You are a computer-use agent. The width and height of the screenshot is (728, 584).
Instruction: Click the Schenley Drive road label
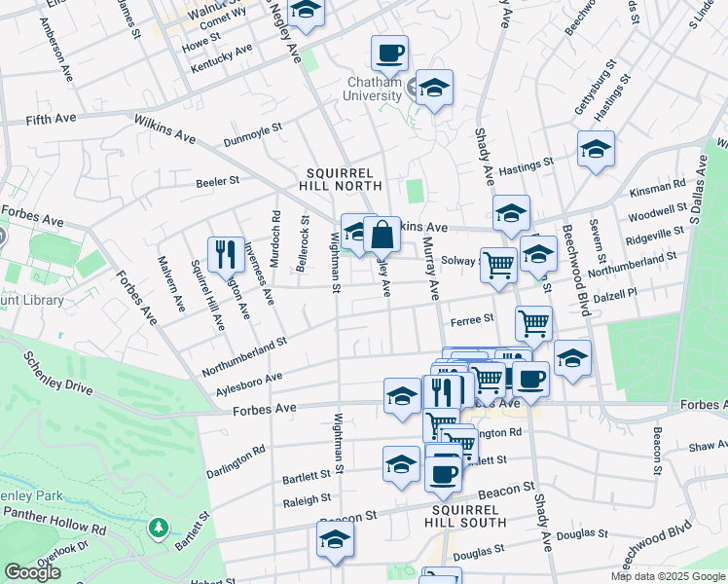tap(58, 373)
